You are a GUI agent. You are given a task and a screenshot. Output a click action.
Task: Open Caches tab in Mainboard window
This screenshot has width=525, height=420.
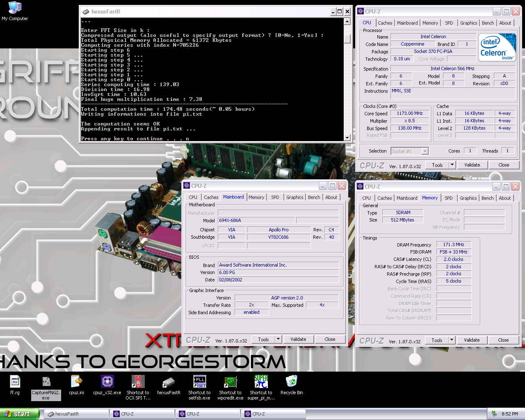(211, 197)
